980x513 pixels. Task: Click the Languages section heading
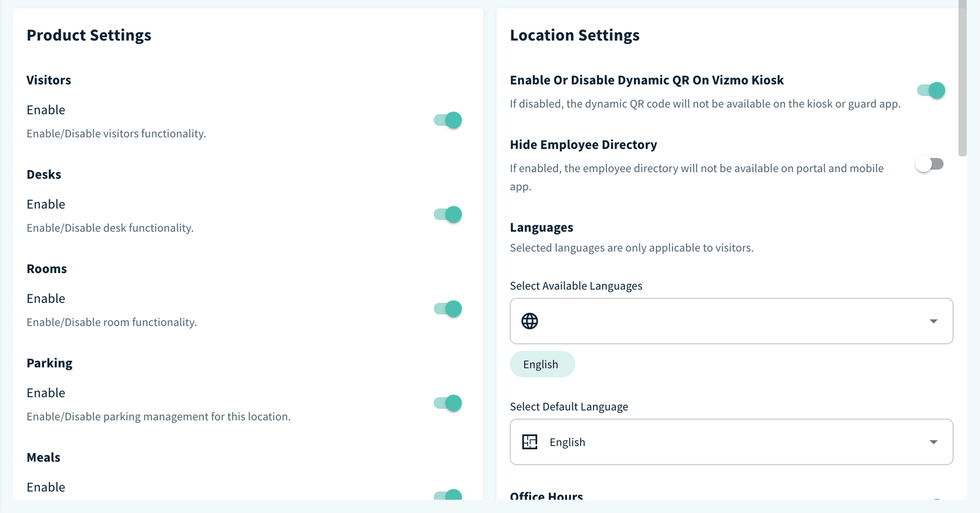tap(541, 228)
